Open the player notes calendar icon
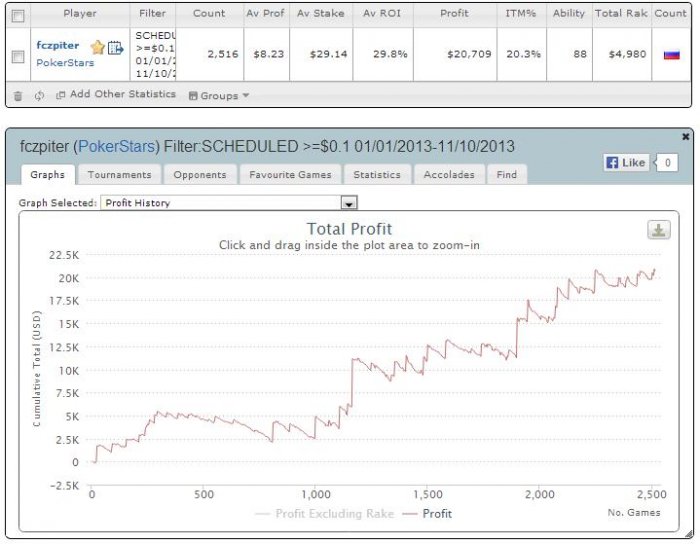The width and height of the screenshot is (700, 544). (116, 47)
